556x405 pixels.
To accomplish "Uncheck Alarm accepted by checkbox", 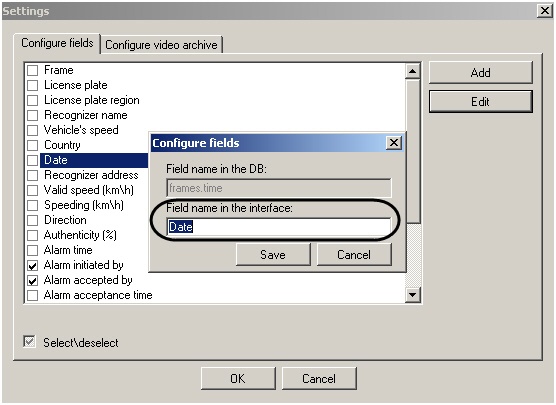I will (x=33, y=281).
